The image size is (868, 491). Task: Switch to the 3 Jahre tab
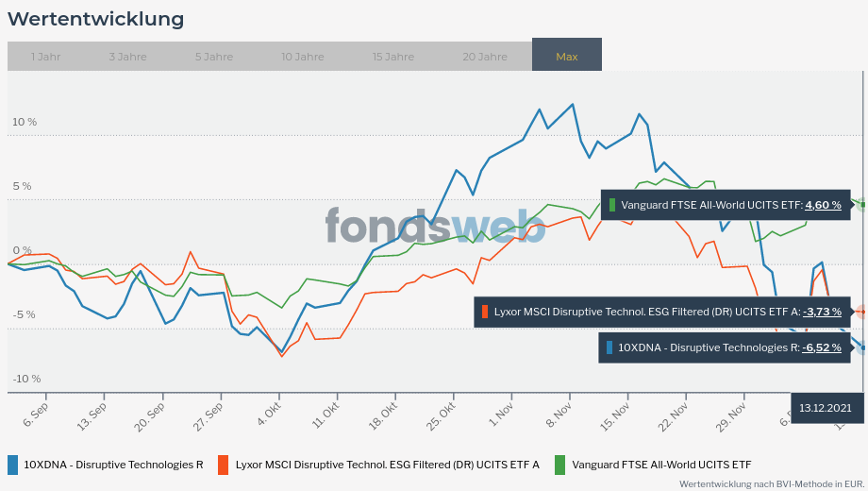(127, 57)
